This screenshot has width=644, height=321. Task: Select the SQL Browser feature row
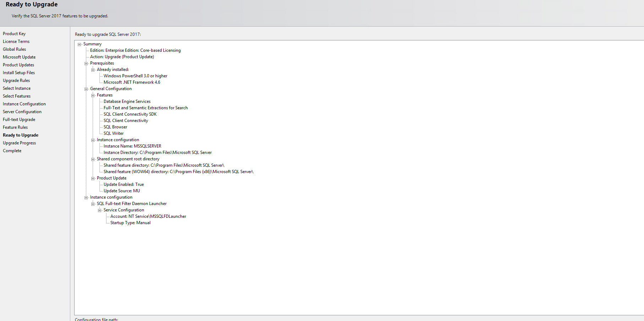115,127
